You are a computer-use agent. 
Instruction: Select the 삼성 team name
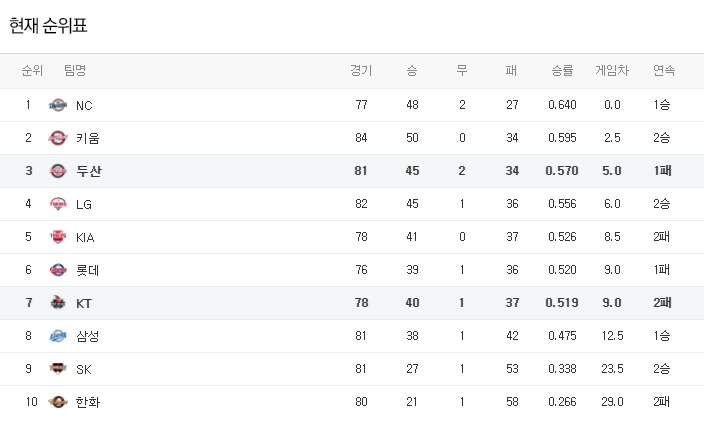88,336
